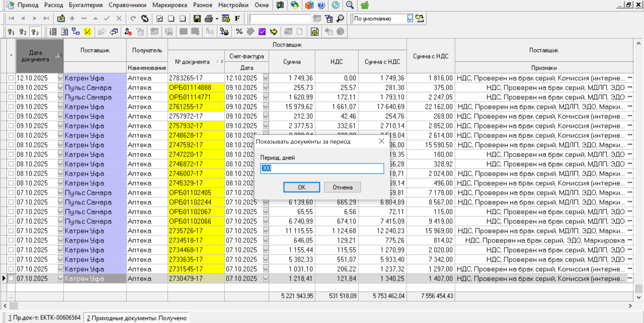This screenshot has width=644, height=323.
Task: Click the orange and blue books icon
Action: coord(309,5)
